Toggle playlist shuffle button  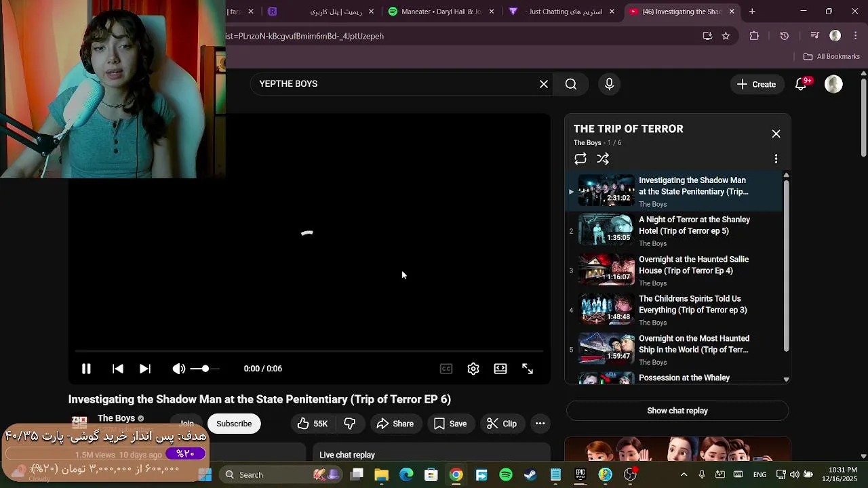pyautogui.click(x=603, y=159)
